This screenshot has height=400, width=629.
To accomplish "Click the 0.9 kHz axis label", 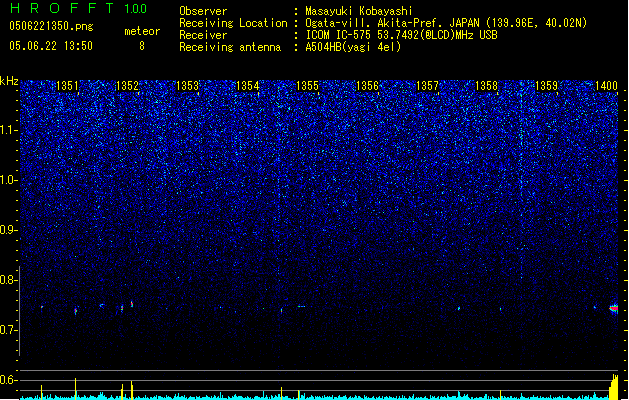I will [8, 230].
